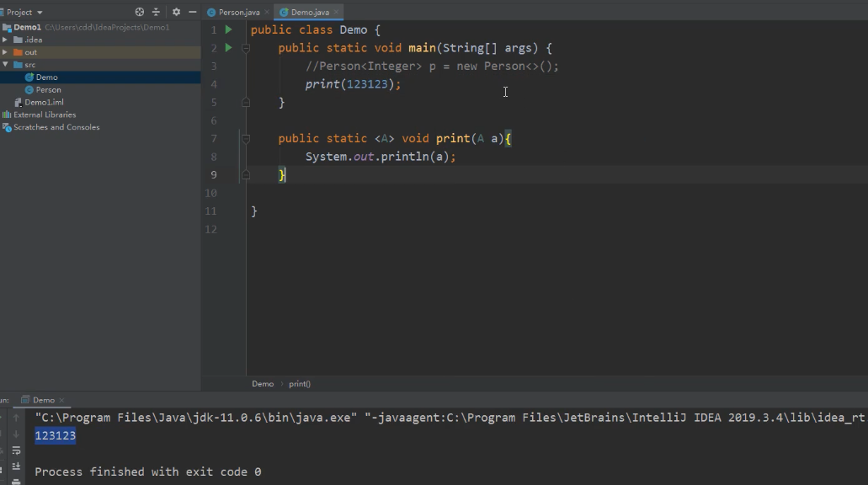Open Project panel gear settings
The height and width of the screenshot is (485, 868).
[176, 12]
